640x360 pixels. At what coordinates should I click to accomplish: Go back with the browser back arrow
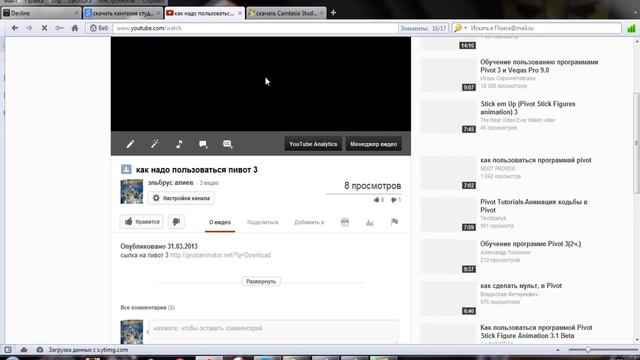click(15, 28)
